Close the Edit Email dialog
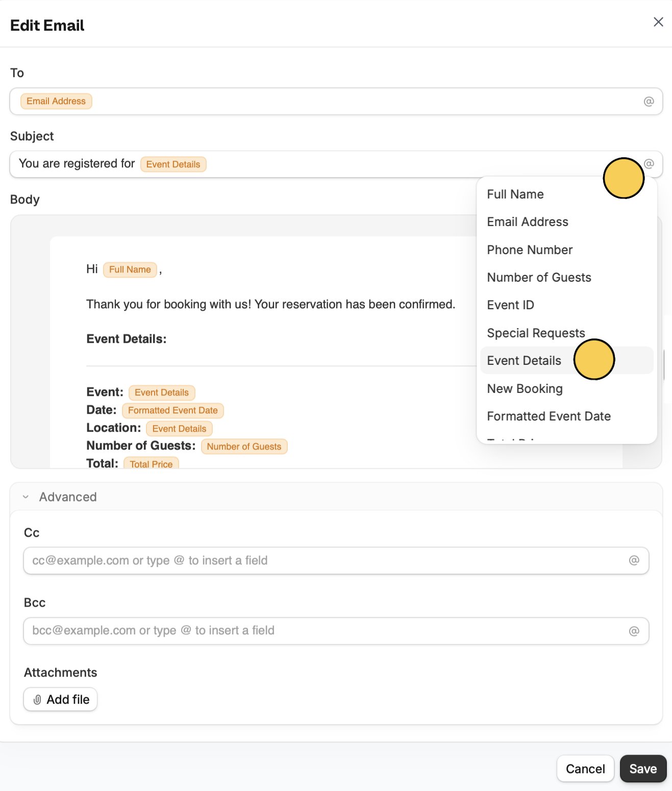The image size is (672, 791). [x=658, y=22]
